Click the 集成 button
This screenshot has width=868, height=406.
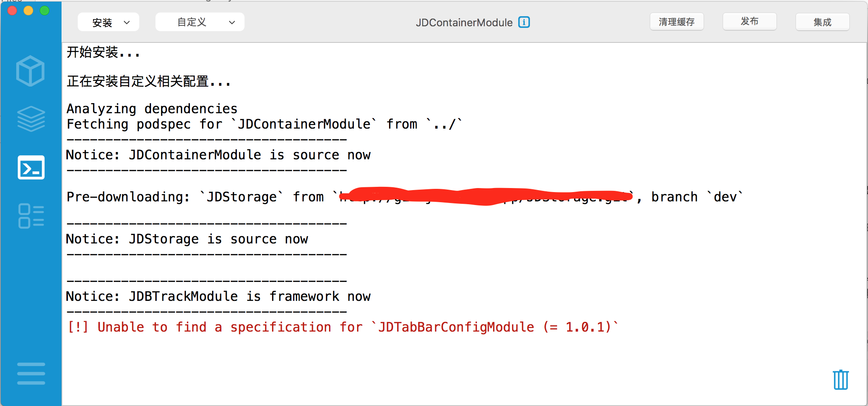[823, 22]
